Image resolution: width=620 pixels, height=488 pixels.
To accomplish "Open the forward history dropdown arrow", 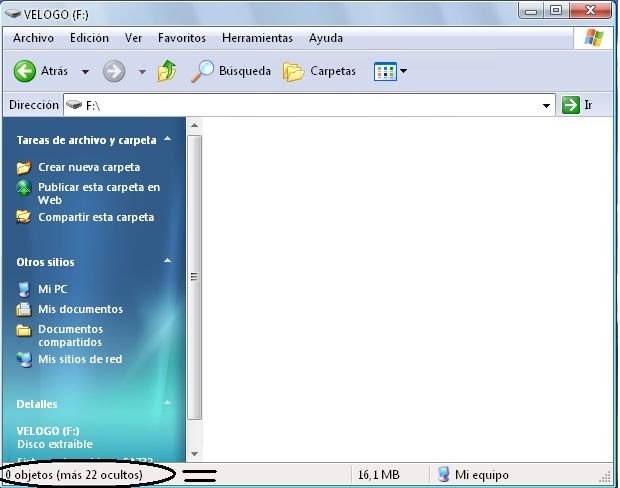I will click(x=142, y=72).
